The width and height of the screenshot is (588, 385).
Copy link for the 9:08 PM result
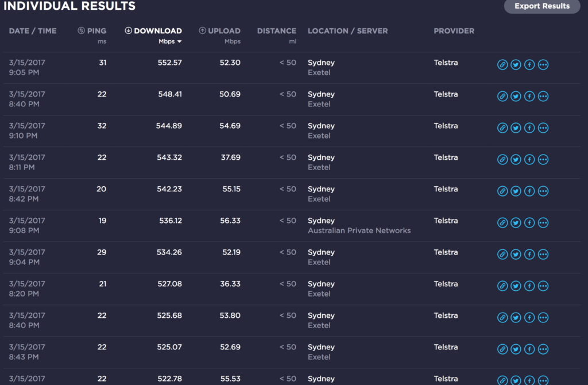502,222
